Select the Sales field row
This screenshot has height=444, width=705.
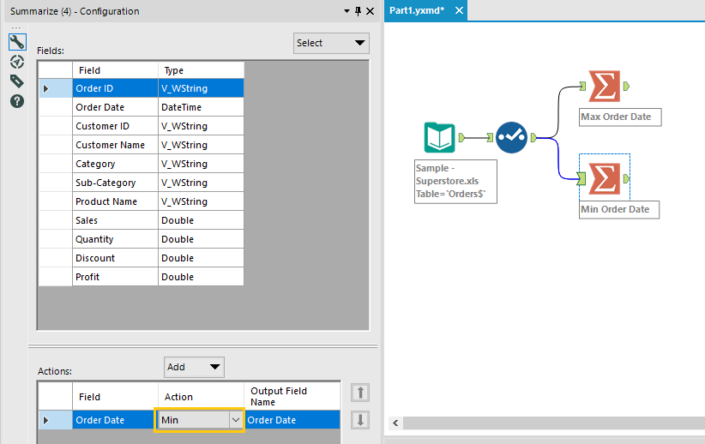pos(141,221)
